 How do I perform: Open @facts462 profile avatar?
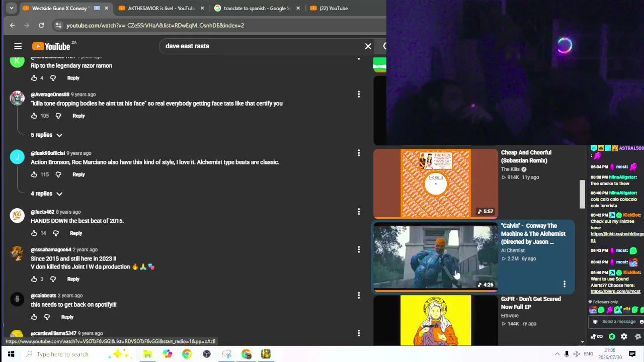coord(17,216)
